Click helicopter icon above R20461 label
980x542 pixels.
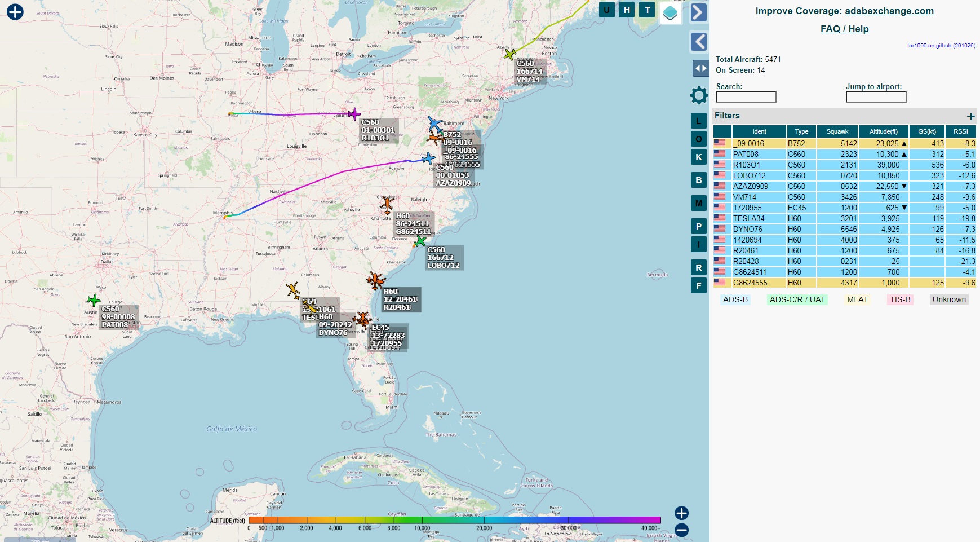coord(375,280)
